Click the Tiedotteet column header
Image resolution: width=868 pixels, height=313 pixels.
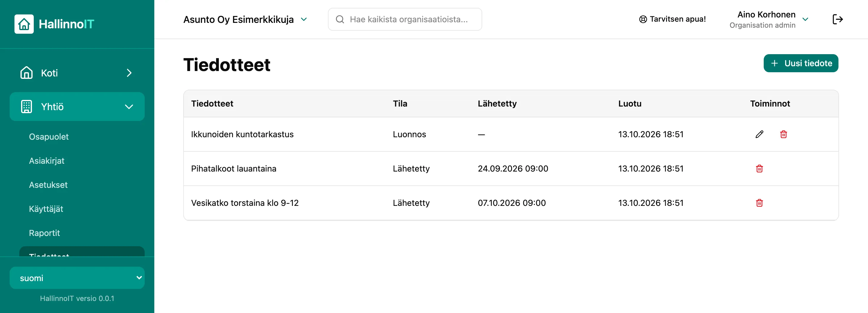(x=212, y=104)
